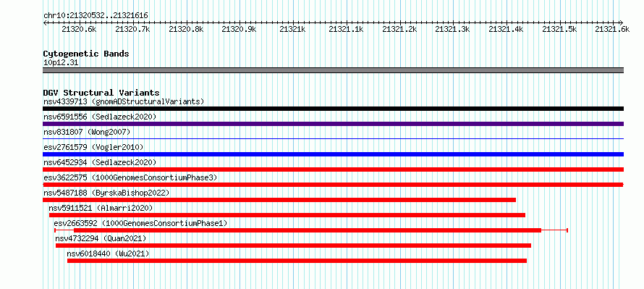Click nsv6018440 (Wu2021) label
644x289 pixels.
108,254
